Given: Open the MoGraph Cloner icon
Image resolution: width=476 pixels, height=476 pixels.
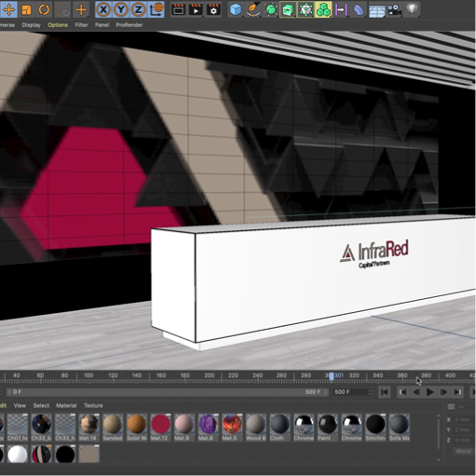Looking at the screenshot, I should click(x=323, y=9).
